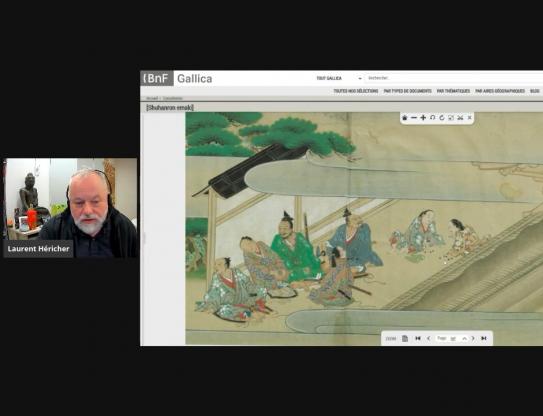Open the Toutes nos sélections menu
This screenshot has width=543, height=416.
point(356,91)
